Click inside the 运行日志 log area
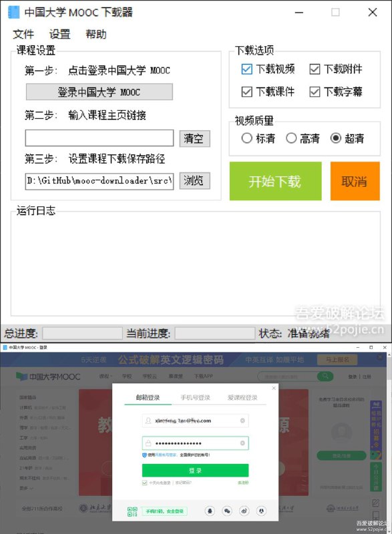This screenshot has height=534, width=392. pos(196,264)
